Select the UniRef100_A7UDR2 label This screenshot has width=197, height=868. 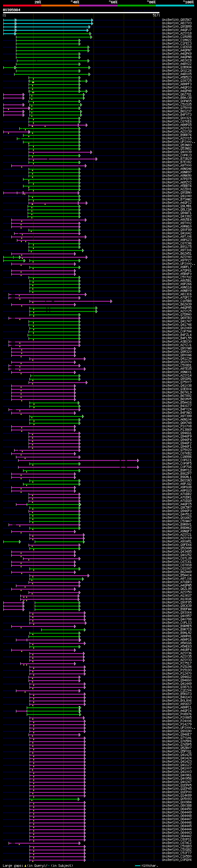coord(177,494)
